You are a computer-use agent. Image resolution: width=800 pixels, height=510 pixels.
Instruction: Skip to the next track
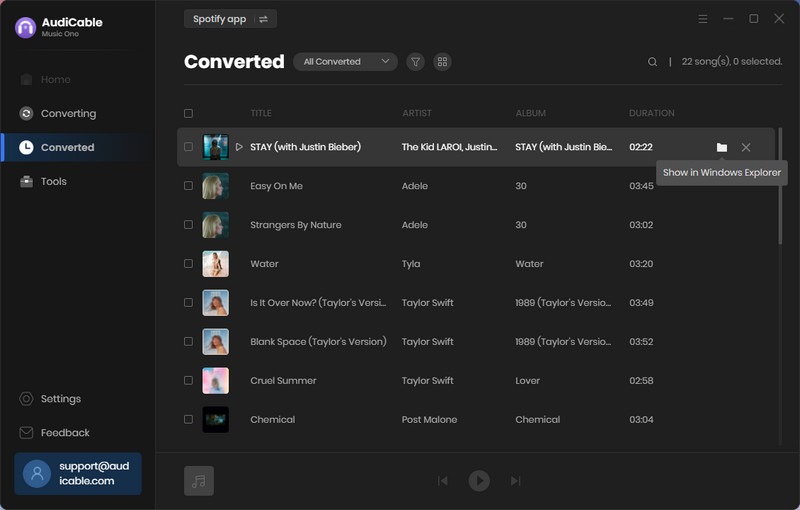tap(516, 481)
